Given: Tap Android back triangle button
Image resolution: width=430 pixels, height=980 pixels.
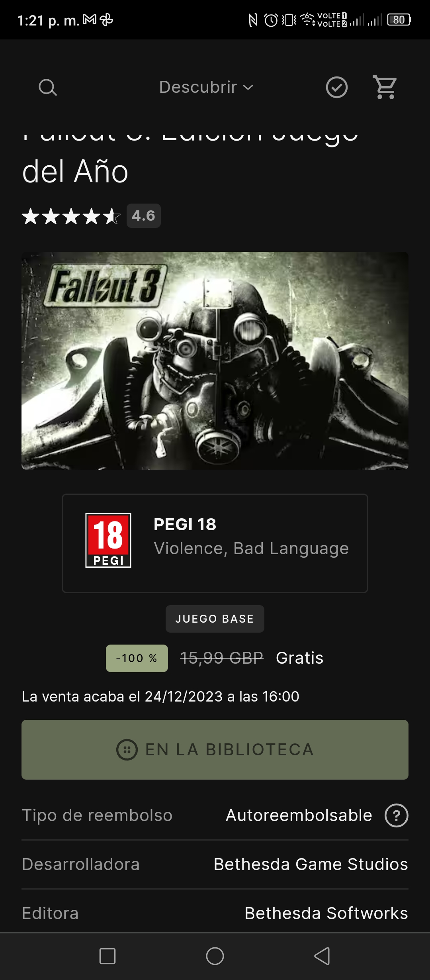Looking at the screenshot, I should (x=322, y=956).
